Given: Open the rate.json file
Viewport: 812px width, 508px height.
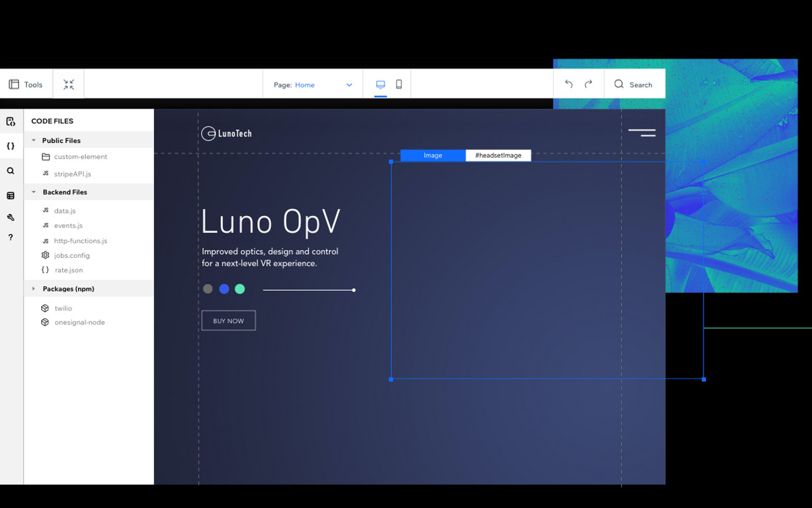Looking at the screenshot, I should [x=62, y=270].
